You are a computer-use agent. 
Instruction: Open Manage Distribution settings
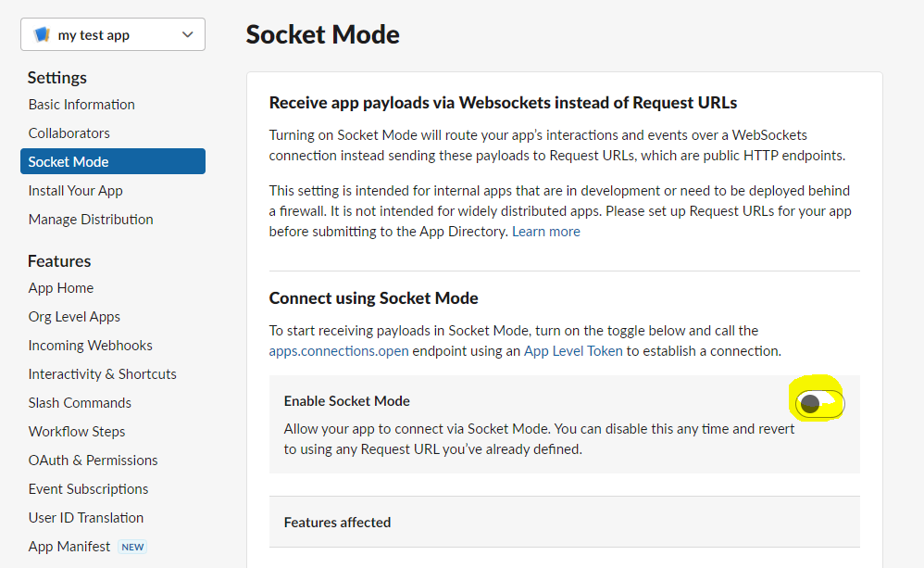(x=91, y=220)
